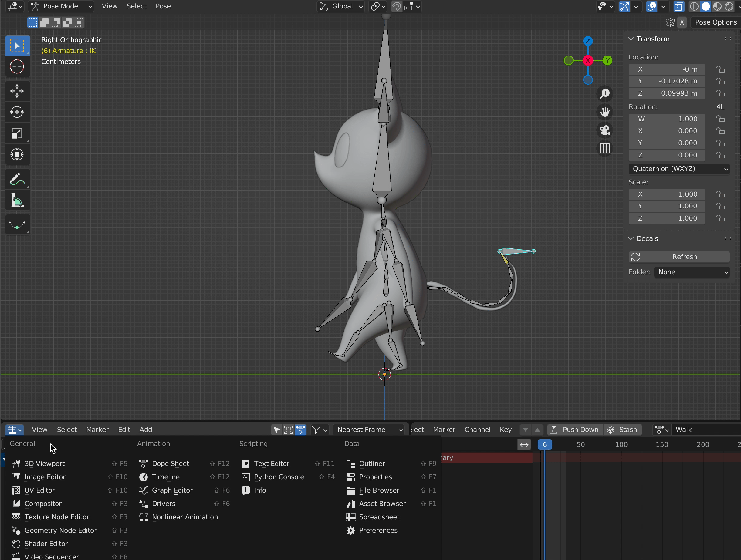Screen dimensions: 741x560
Task: Click the Push Down button
Action: [575, 430]
